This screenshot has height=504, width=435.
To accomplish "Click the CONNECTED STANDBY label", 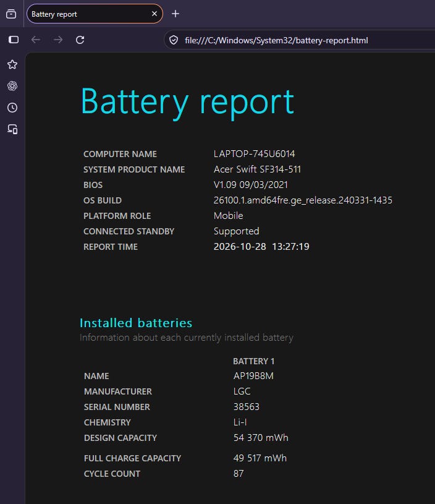I will [129, 231].
